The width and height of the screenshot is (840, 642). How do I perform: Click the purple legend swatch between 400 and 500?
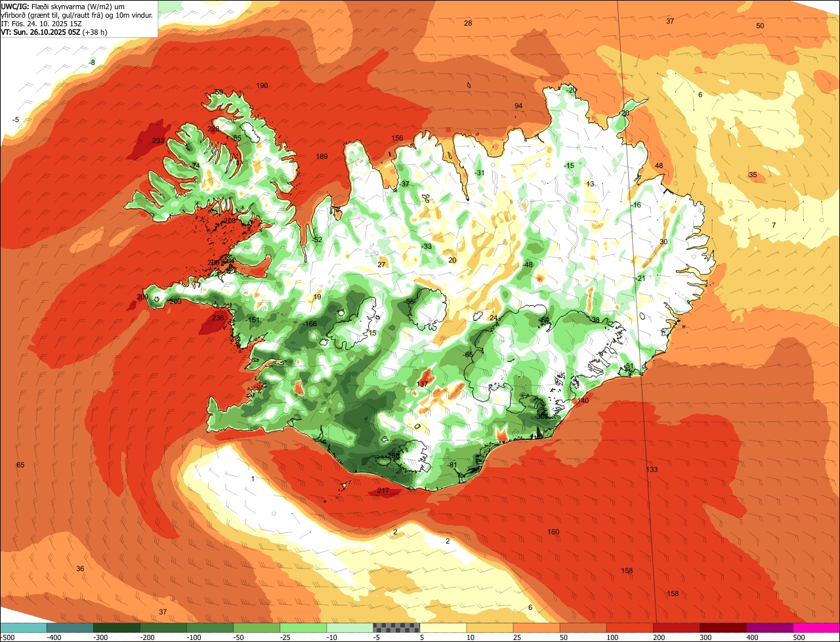pos(770,628)
